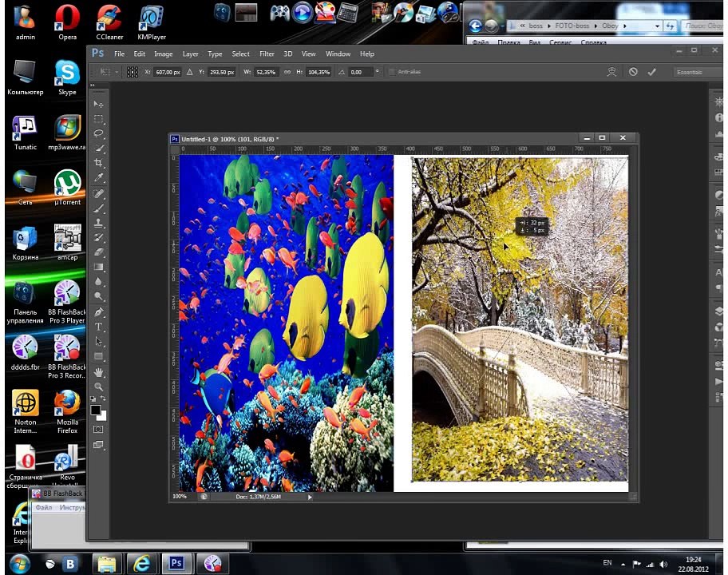
Task: Click the height percentage field
Action: (x=319, y=73)
